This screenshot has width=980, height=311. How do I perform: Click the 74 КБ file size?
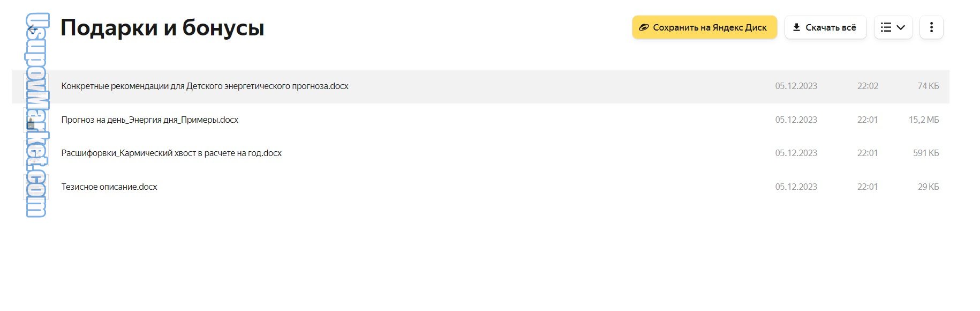[928, 86]
